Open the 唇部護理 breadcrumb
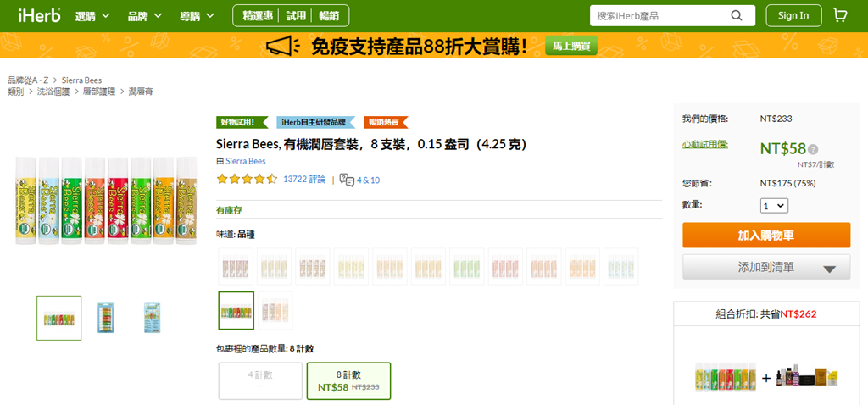Screen dimensions: 868x405 click(99, 92)
